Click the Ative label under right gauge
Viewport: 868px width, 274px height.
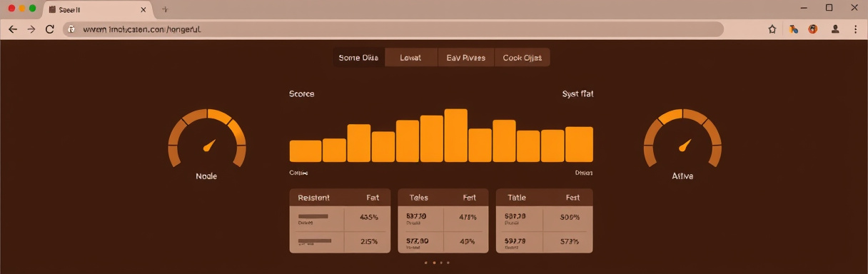[682, 176]
